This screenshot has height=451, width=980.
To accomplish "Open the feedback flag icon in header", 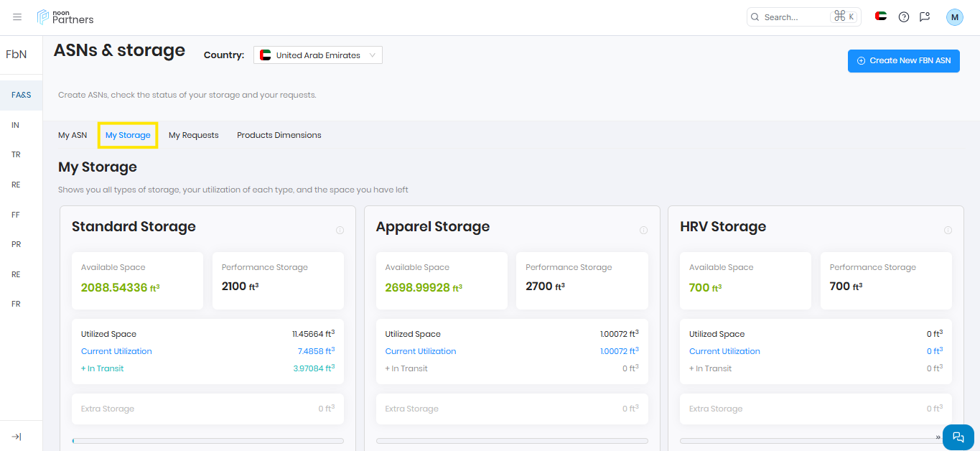I will click(x=925, y=17).
